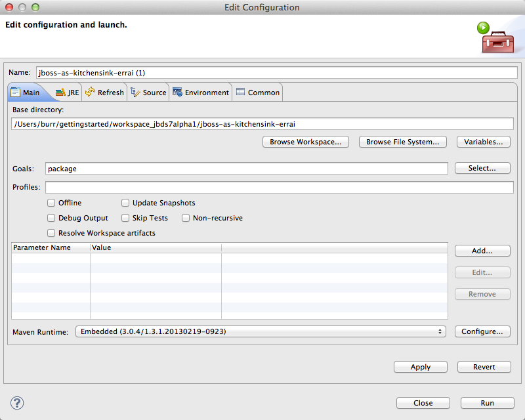Switch to the JRE tab
Image resolution: width=525 pixels, height=420 pixels.
pos(68,93)
